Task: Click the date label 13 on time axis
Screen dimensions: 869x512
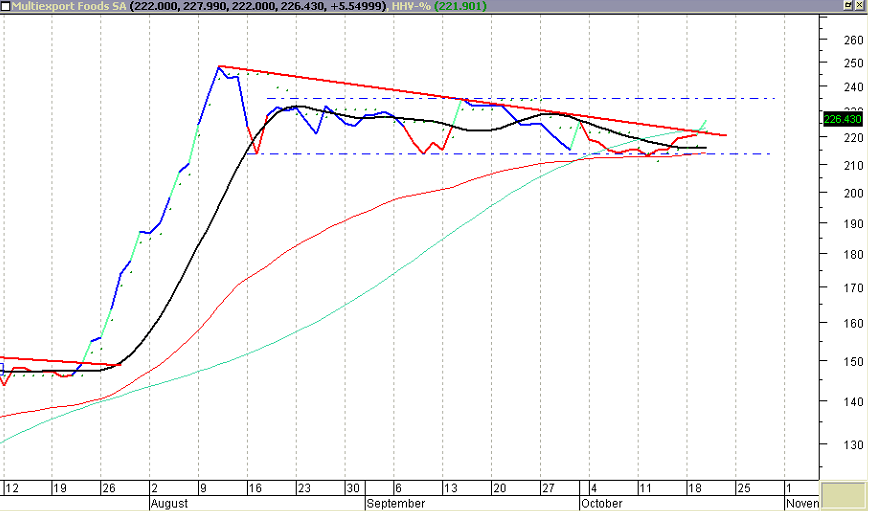Action: 451,489
